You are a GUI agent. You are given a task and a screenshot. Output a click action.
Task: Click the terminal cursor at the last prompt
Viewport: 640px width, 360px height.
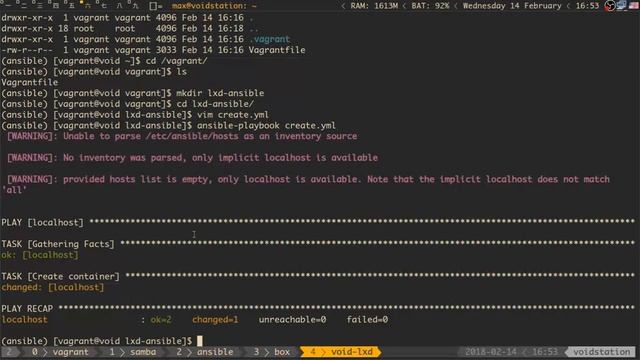[200, 341]
